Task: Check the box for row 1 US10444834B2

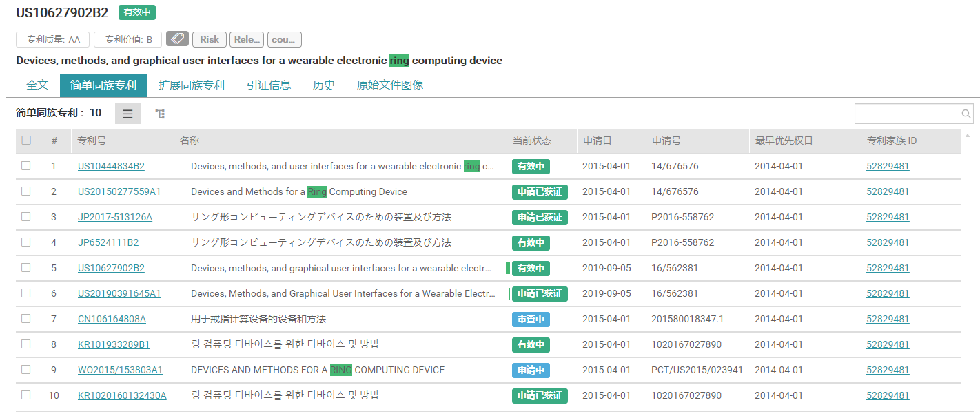Action: 26,166
